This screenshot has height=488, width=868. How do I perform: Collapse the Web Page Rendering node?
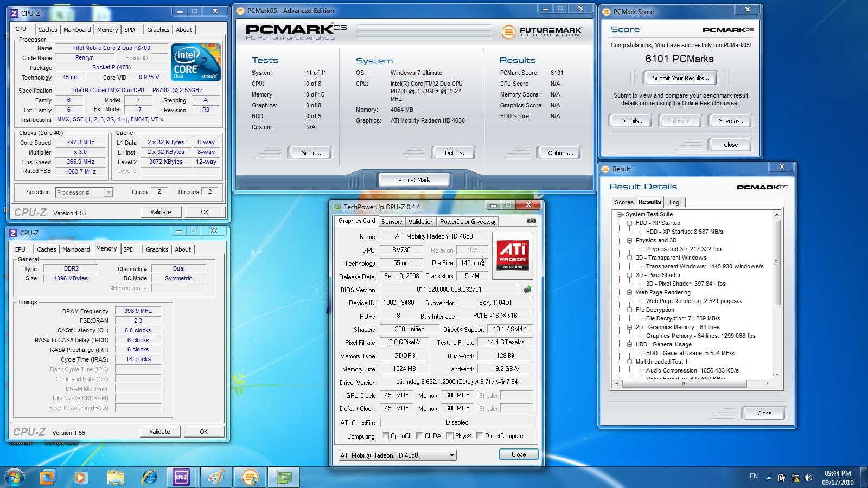pos(629,292)
